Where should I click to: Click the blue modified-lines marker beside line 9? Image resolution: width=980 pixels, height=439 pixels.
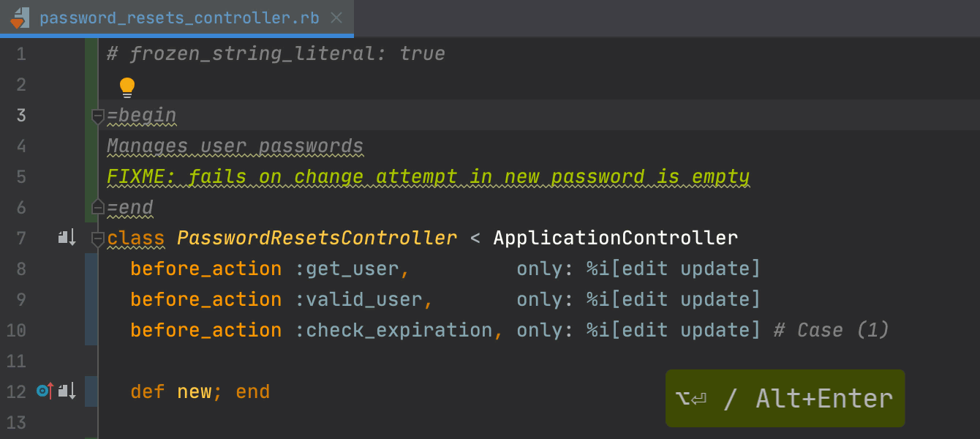[91, 299]
